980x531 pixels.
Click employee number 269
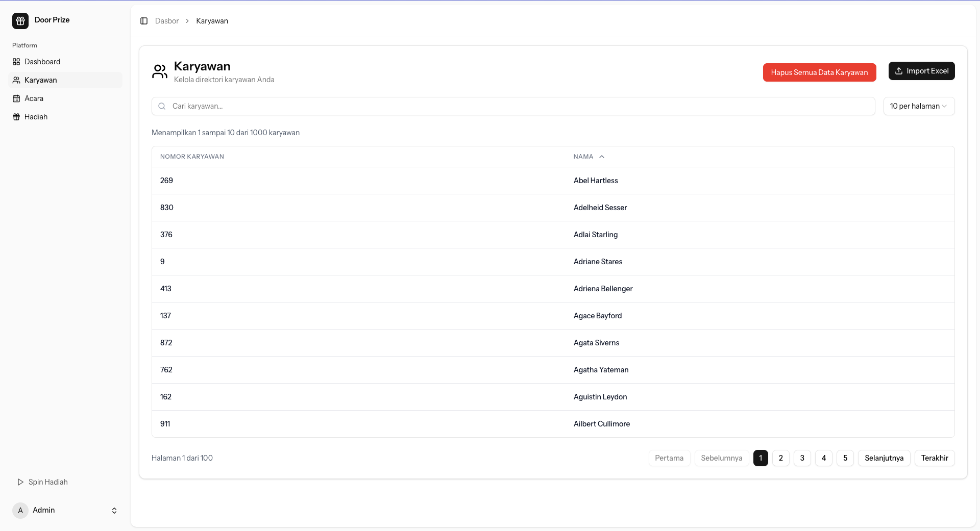[x=166, y=181]
